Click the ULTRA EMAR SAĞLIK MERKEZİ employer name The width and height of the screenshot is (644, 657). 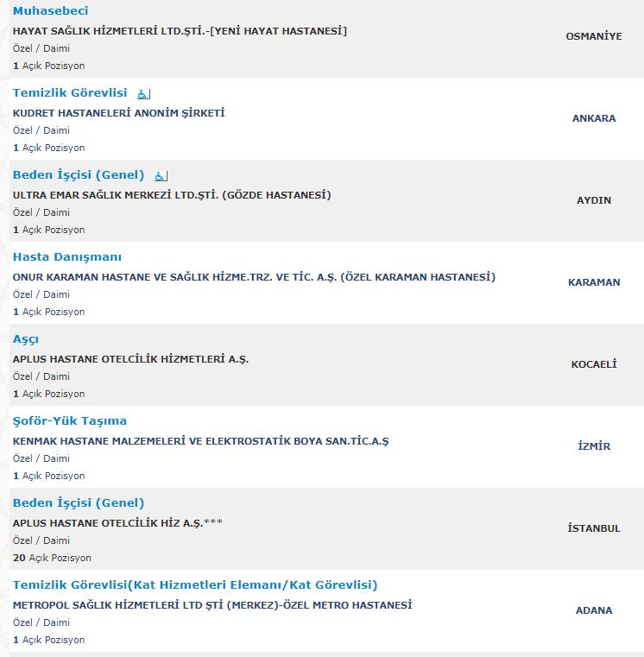[x=172, y=195]
